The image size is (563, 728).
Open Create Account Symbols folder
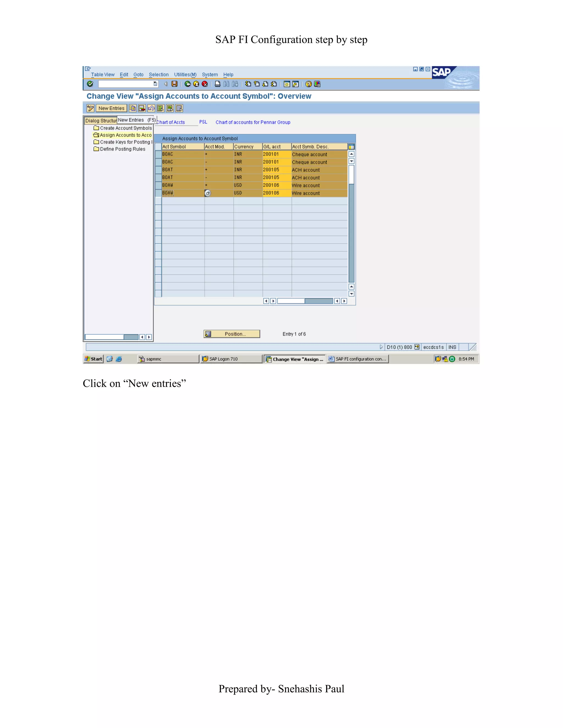tap(123, 128)
